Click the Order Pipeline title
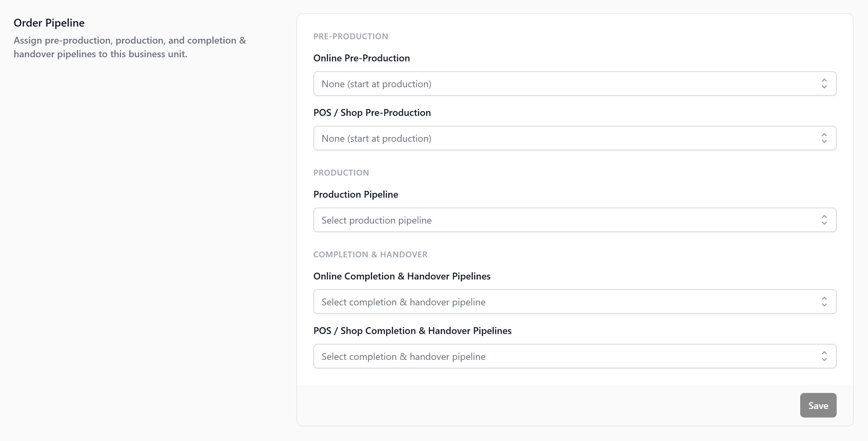This screenshot has width=868, height=441. [x=49, y=23]
